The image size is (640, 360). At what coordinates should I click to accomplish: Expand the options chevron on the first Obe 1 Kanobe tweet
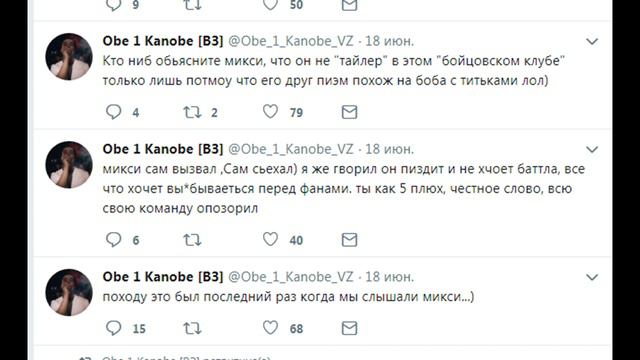point(592,41)
